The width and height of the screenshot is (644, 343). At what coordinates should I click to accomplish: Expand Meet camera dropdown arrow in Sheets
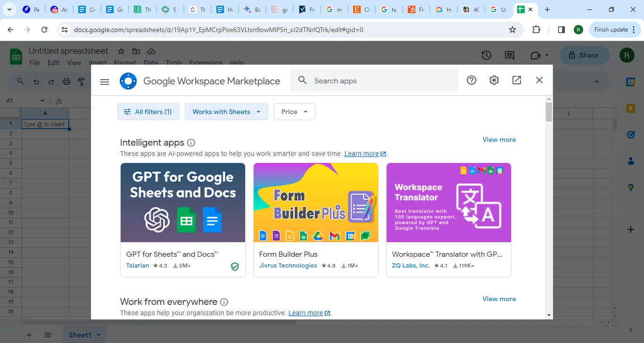(547, 55)
